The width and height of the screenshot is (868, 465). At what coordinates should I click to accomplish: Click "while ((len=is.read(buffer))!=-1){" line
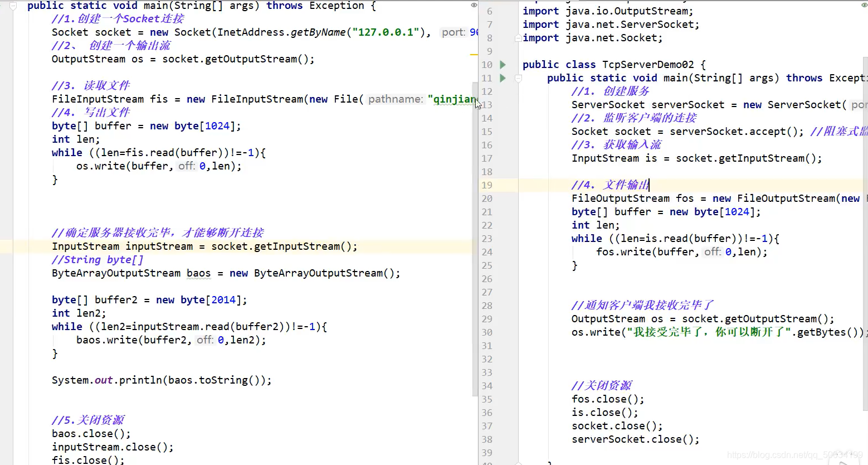[x=675, y=239]
